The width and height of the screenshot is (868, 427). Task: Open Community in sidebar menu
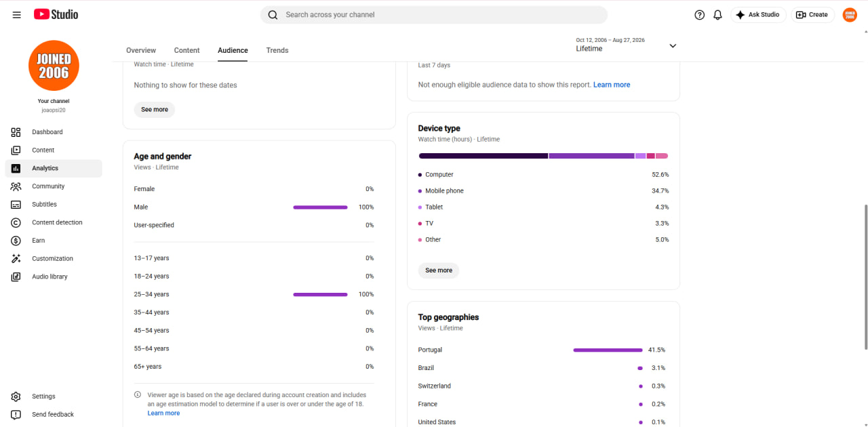[54, 186]
